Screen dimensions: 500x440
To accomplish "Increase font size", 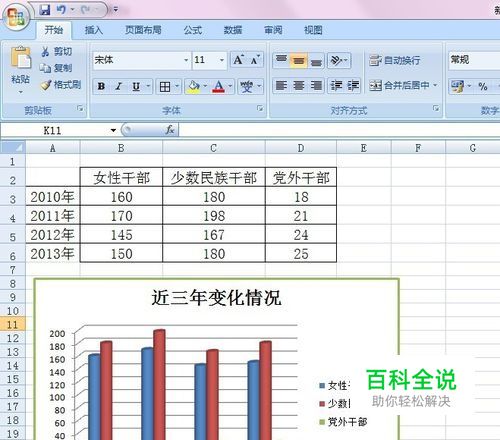I will [238, 60].
